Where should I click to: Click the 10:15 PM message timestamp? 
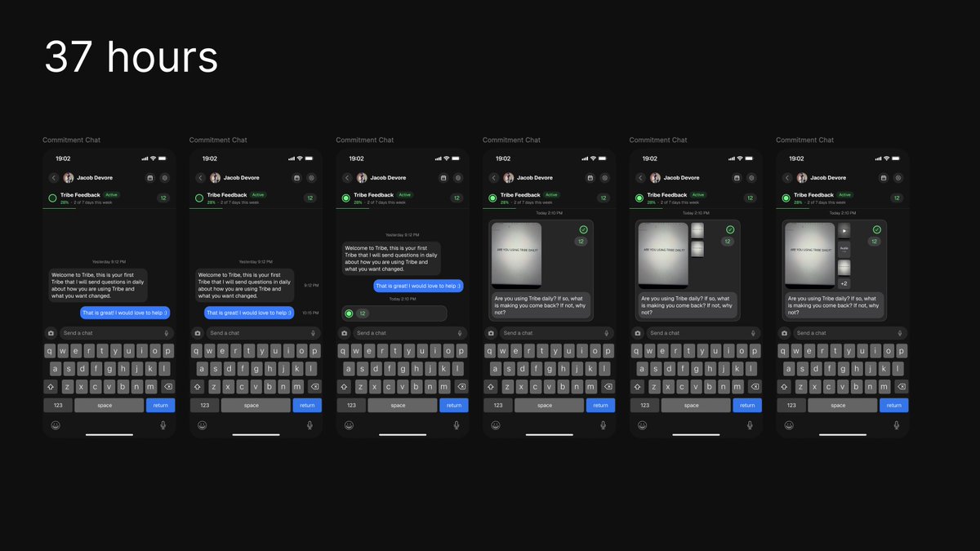point(311,313)
